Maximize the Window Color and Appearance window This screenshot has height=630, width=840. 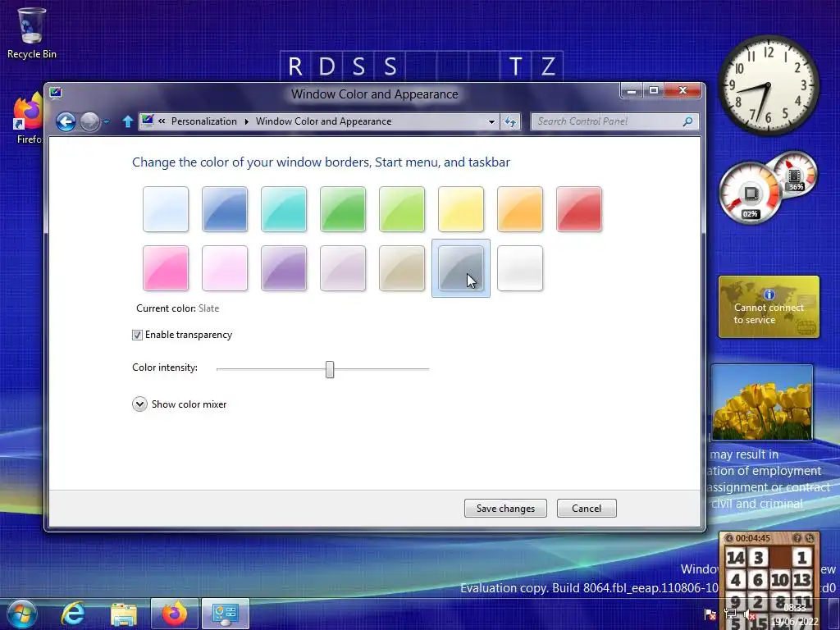pyautogui.click(x=654, y=91)
